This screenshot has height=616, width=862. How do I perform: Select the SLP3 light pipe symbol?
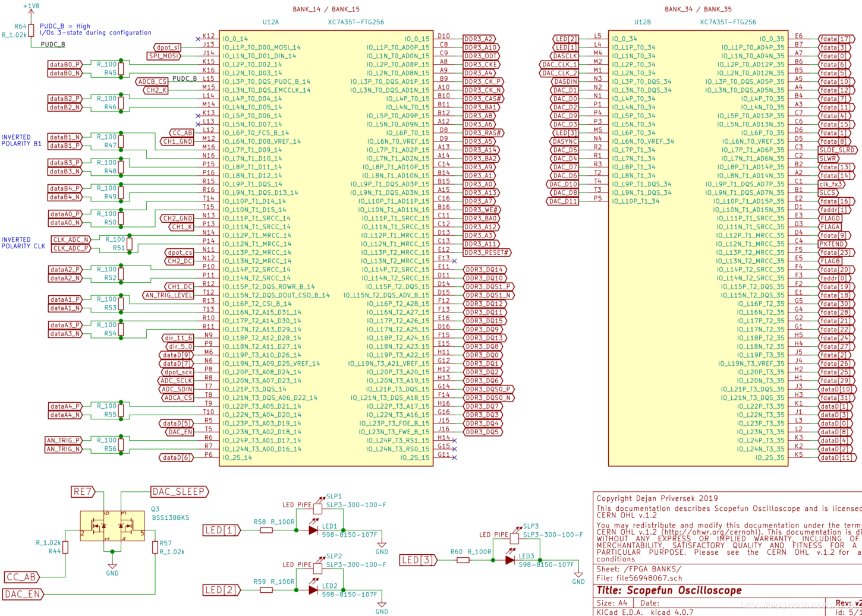pyautogui.click(x=514, y=536)
